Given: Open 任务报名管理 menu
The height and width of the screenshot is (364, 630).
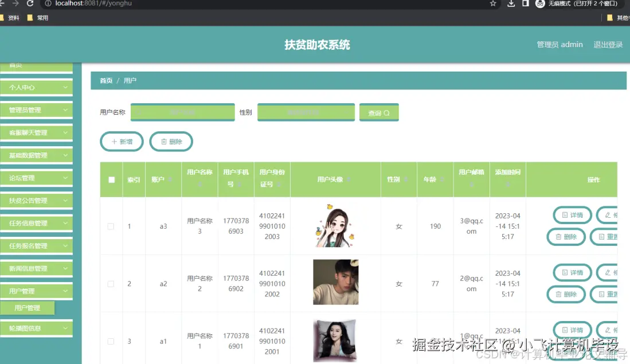Looking at the screenshot, I should (36, 245).
